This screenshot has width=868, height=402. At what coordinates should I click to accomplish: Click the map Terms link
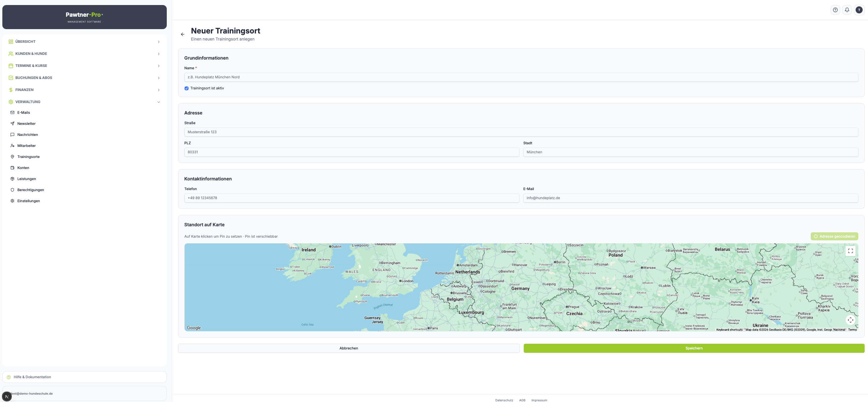click(852, 330)
